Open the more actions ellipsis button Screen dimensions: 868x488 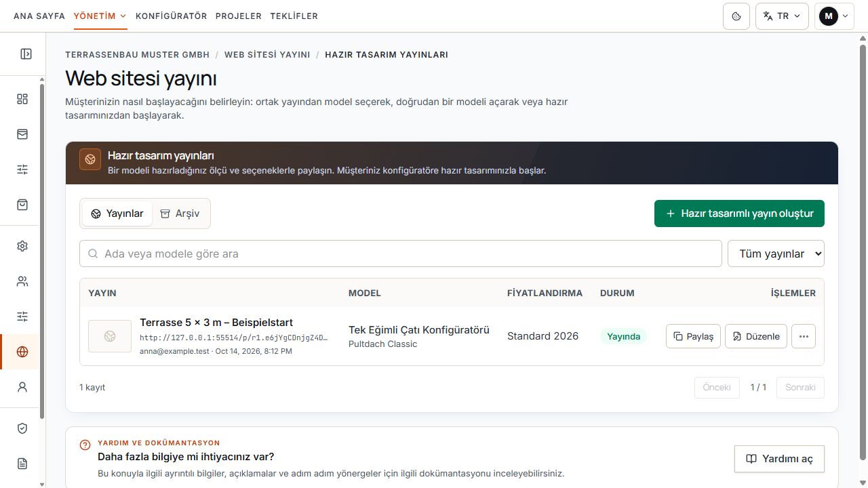(x=804, y=336)
